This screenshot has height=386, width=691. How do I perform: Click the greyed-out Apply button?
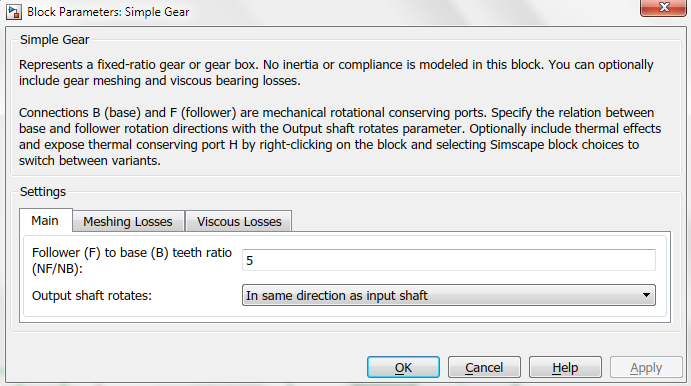646,367
